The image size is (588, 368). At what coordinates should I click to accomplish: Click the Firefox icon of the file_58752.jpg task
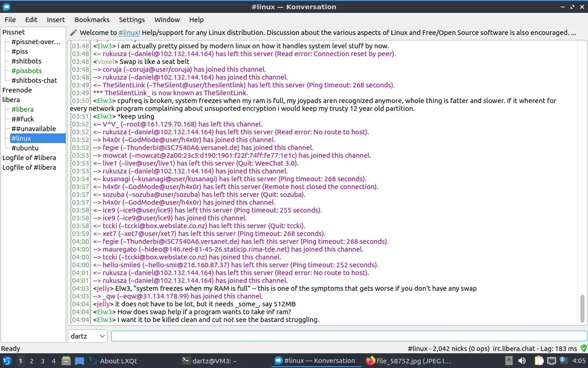[370, 361]
